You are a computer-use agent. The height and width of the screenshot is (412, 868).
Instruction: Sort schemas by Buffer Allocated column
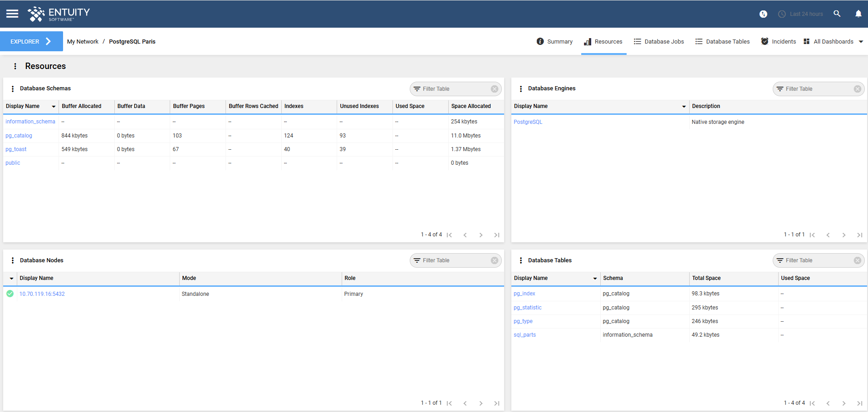coord(82,106)
